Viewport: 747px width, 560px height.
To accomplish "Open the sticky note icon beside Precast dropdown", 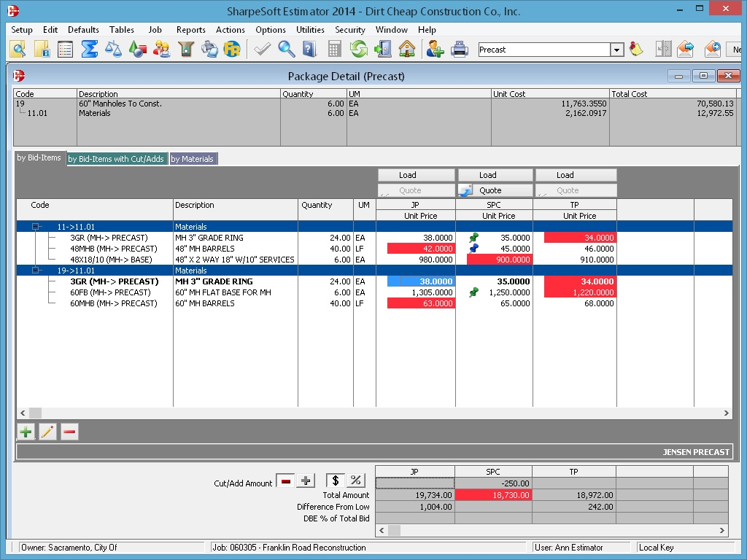I will coord(636,48).
